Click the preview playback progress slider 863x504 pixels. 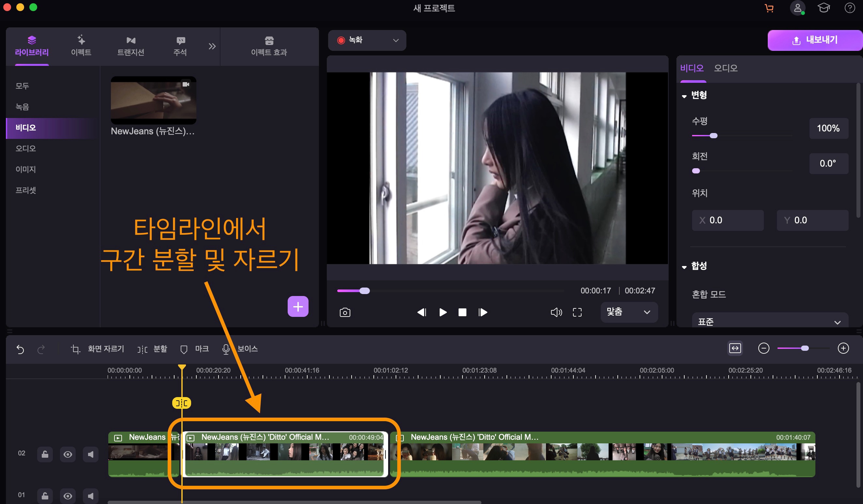click(450, 291)
